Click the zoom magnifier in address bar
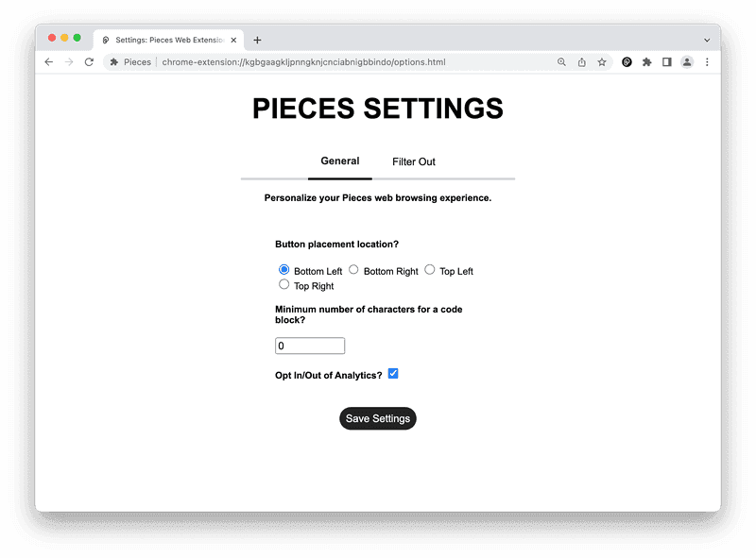Viewport: 756px width, 558px height. (561, 61)
